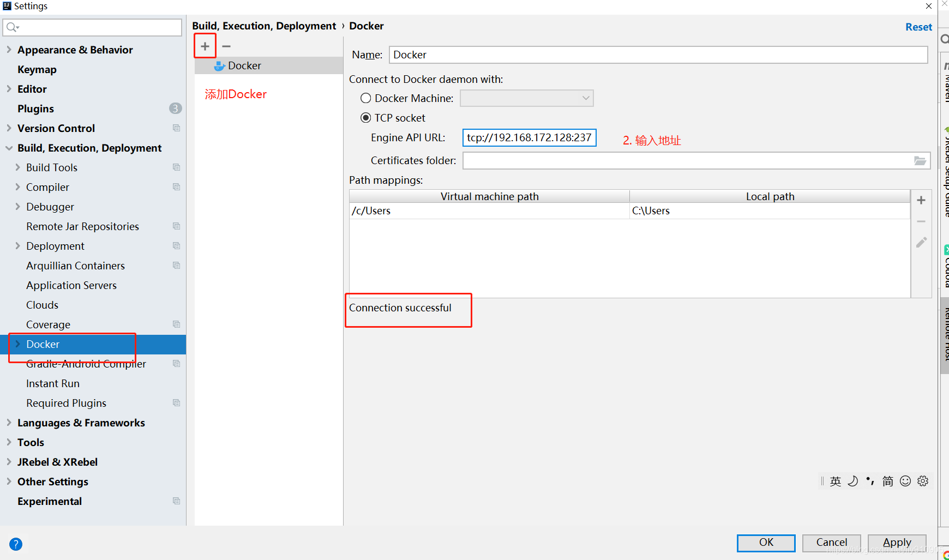
Task: Click magnifier icon in settings search box
Action: point(11,27)
